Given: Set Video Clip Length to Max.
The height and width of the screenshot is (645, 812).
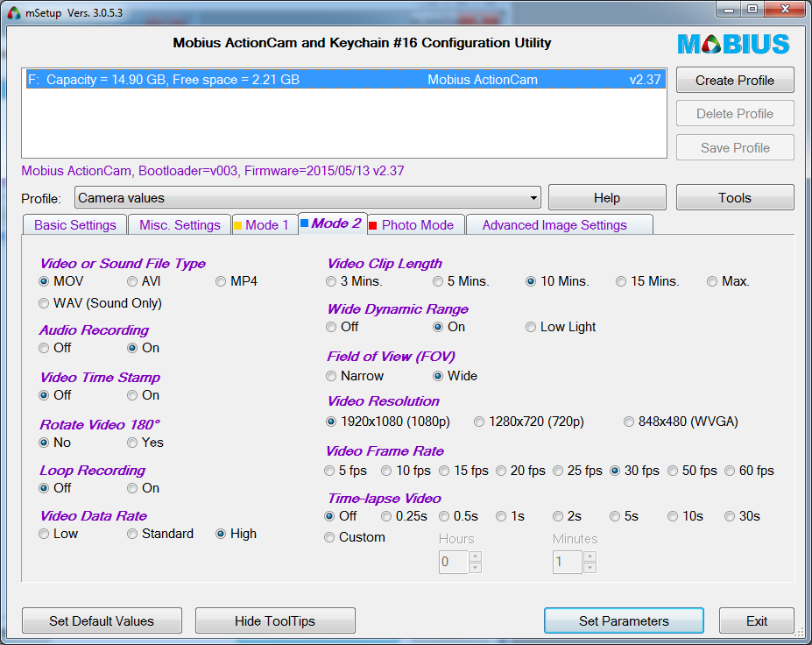Looking at the screenshot, I should 729,281.
